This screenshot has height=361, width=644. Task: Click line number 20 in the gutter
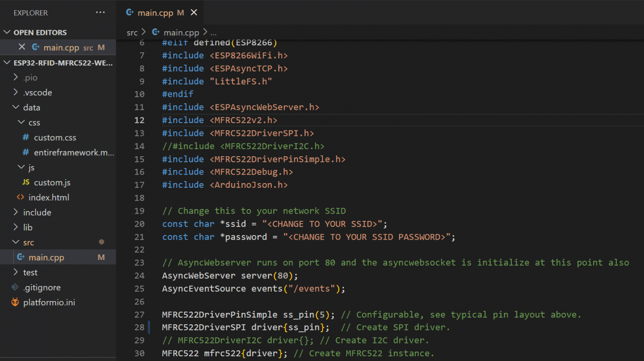pyautogui.click(x=139, y=224)
